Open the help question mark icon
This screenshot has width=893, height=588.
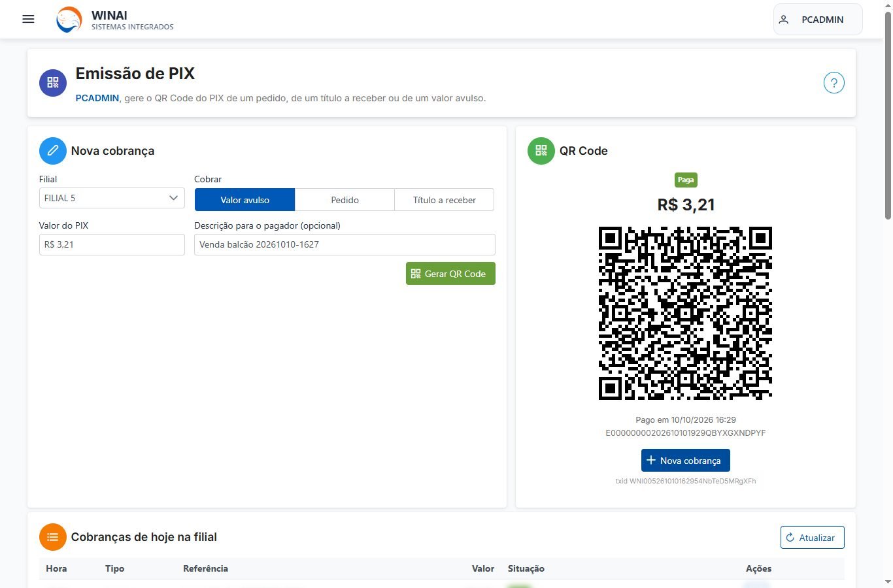(834, 83)
